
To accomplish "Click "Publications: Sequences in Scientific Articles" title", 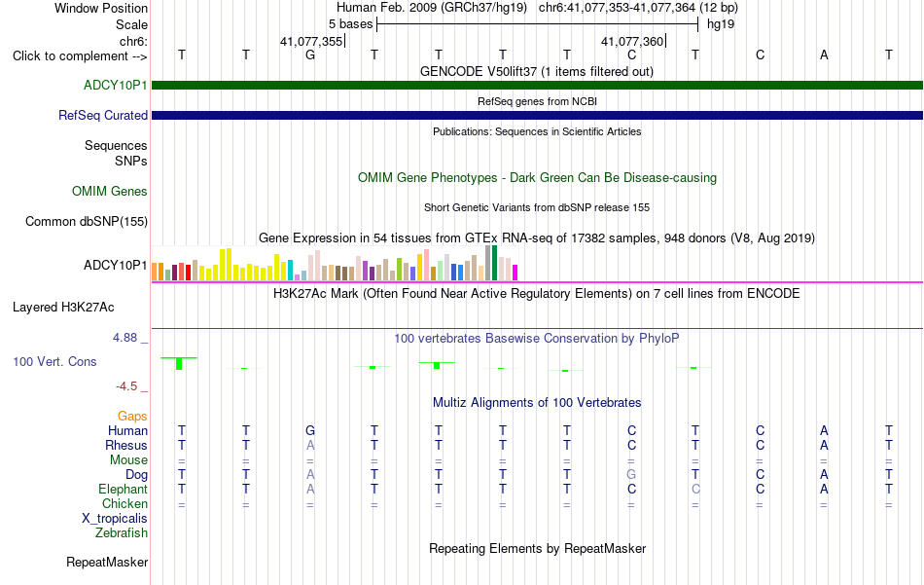I will click(537, 131).
